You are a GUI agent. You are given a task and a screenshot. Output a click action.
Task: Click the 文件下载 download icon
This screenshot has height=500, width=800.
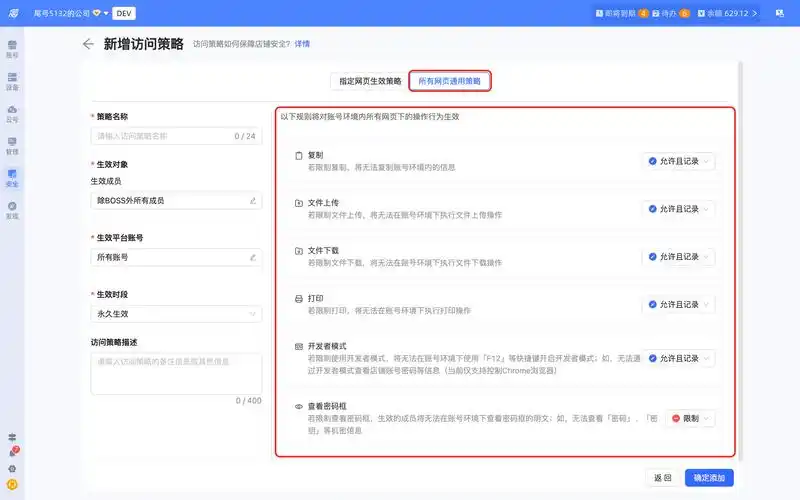299,251
